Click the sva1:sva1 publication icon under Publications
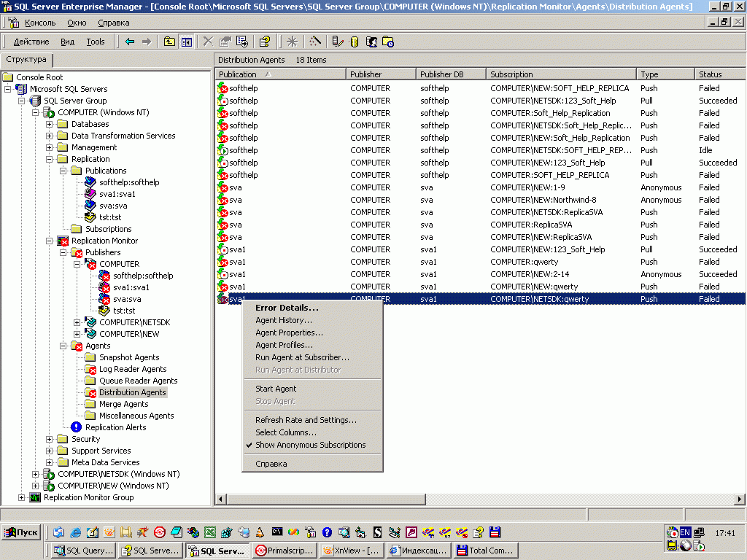 click(x=90, y=194)
